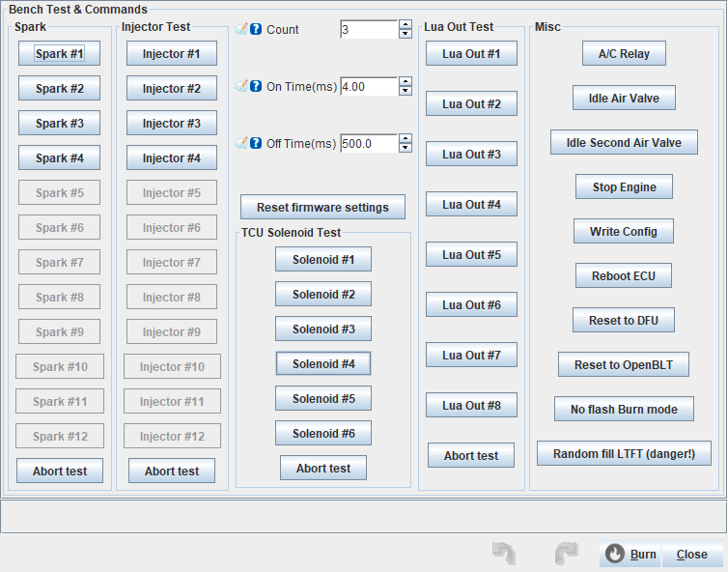Run Lua Out #7 test
Image resolution: width=728 pixels, height=572 pixels.
pos(472,355)
